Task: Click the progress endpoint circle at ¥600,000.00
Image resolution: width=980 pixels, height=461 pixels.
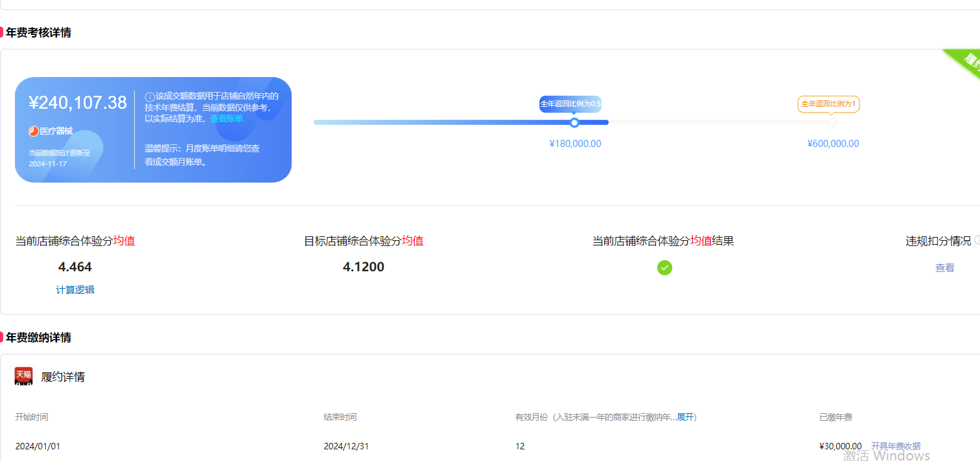Action: point(833,122)
